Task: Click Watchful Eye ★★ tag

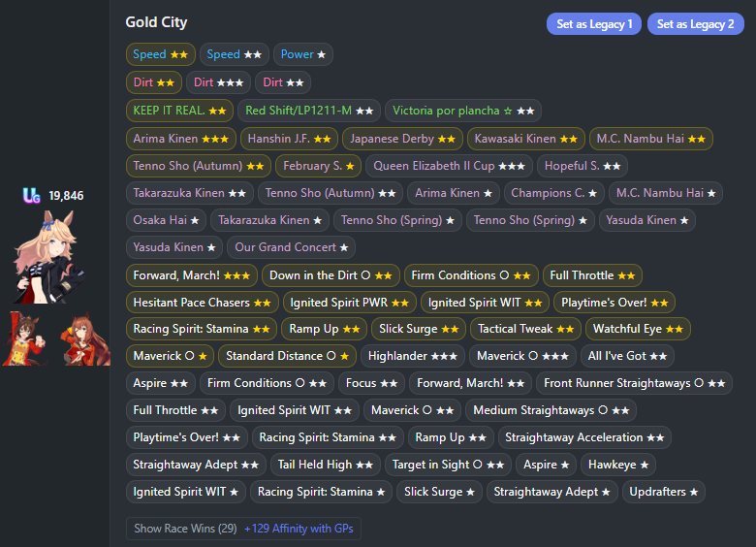Action: point(638,329)
